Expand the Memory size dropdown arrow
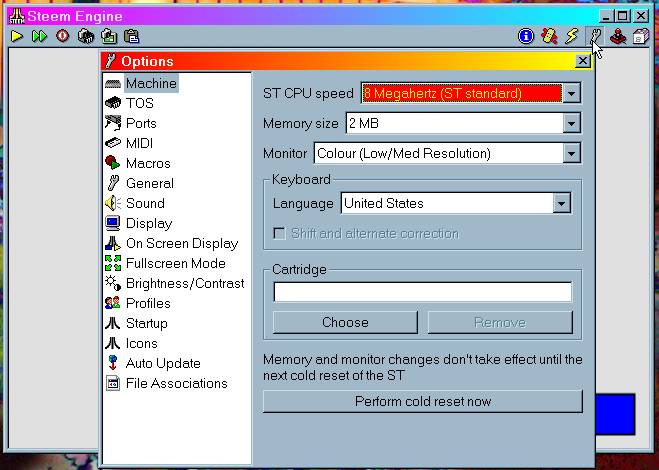Viewport: 659px width, 470px height. point(572,124)
